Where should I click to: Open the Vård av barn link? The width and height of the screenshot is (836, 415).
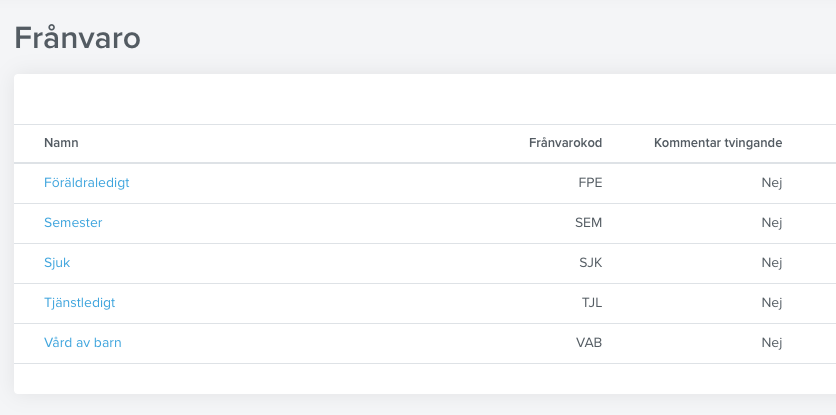(x=83, y=343)
